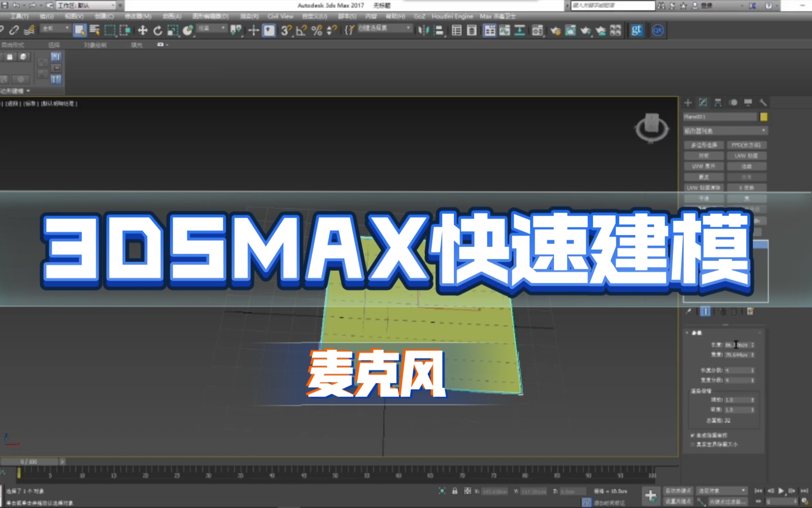Click the round QR plugin icon
The image size is (812, 508).
click(x=658, y=31)
